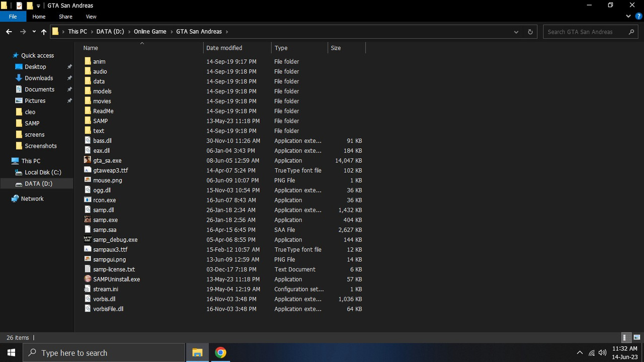Open Pictures in the navigation pane

click(35, 101)
